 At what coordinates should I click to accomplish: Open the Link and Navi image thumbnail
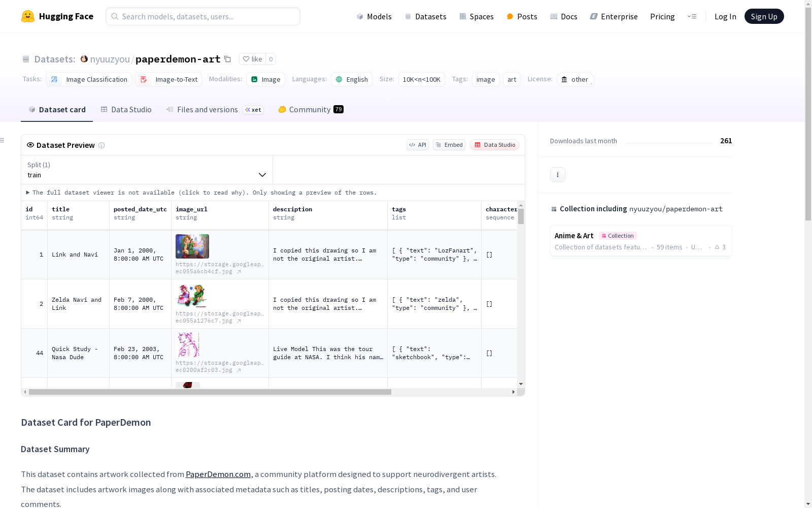192,246
